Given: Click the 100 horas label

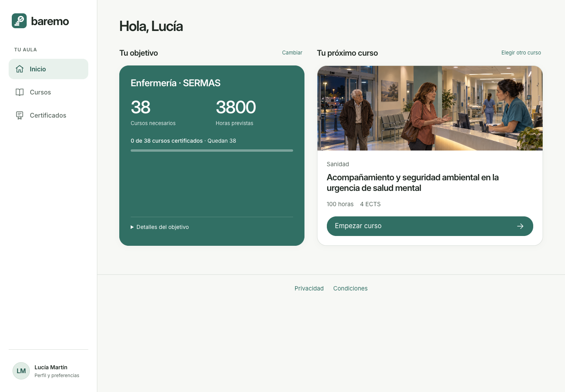Looking at the screenshot, I should coord(340,204).
